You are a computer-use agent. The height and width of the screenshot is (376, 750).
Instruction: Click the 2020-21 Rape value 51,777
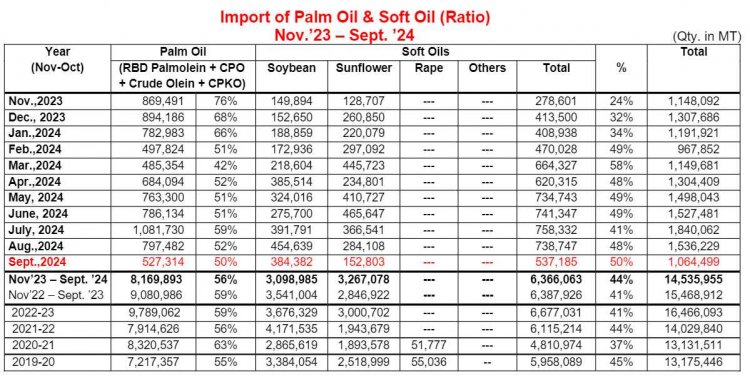(x=429, y=345)
